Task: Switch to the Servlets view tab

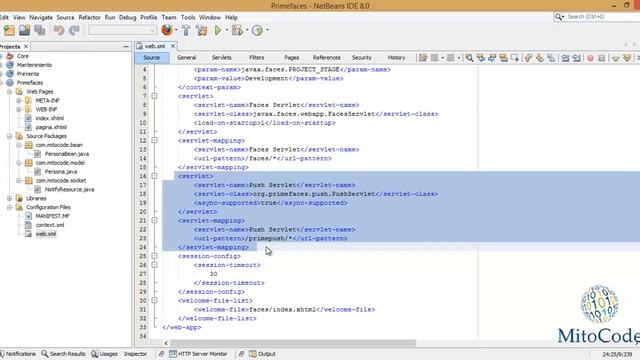Action: pyautogui.click(x=222, y=58)
